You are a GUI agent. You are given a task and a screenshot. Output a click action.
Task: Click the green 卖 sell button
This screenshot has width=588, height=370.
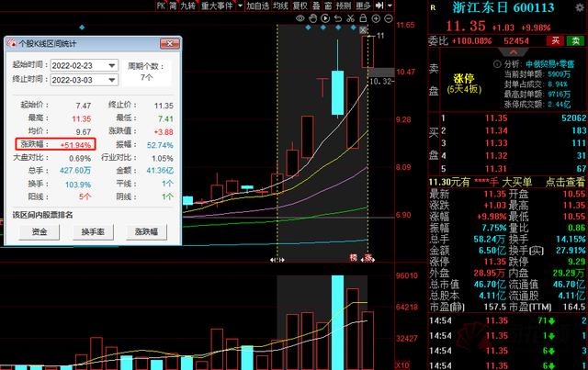coord(575,40)
